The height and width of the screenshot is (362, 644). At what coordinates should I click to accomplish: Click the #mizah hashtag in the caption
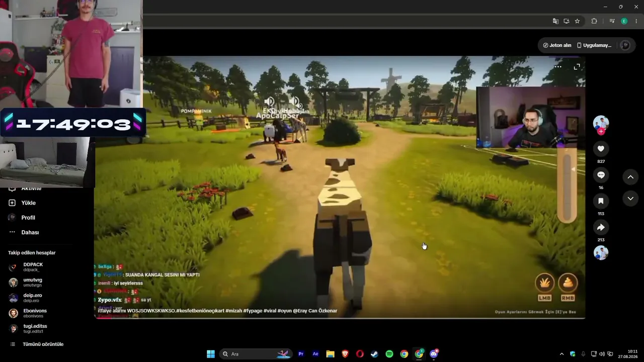[x=233, y=311]
